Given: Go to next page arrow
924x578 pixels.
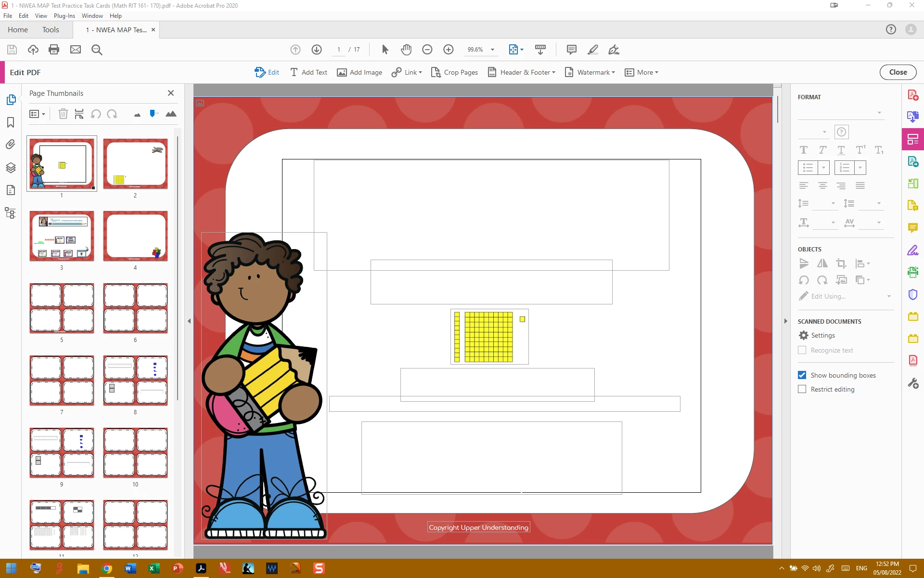Looking at the screenshot, I should (316, 50).
